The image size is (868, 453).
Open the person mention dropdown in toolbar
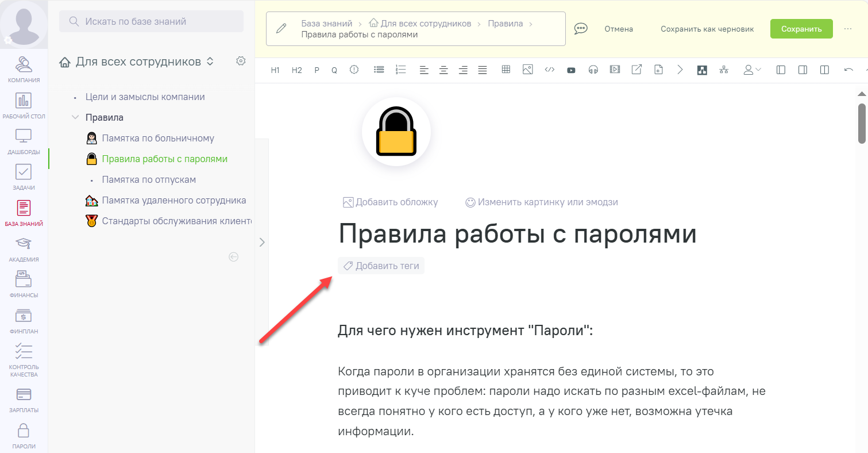click(751, 70)
